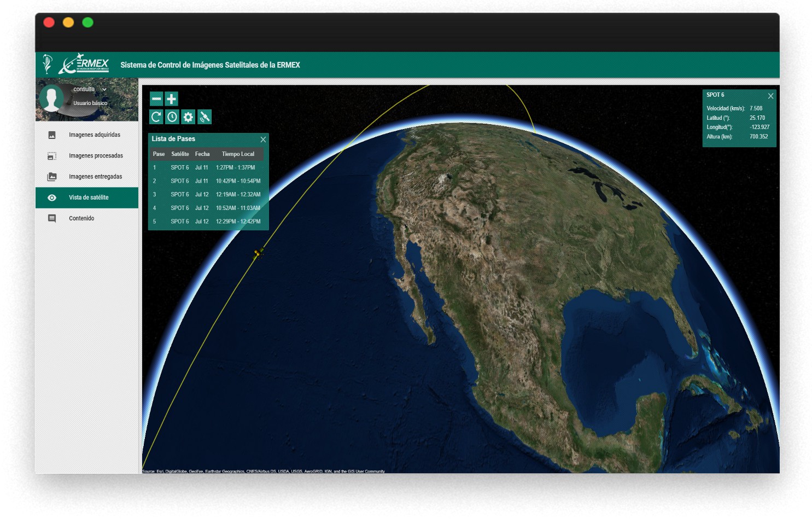
Task: Select pass 3 row 12:19AM - 12:32AM
Action: [x=208, y=195]
